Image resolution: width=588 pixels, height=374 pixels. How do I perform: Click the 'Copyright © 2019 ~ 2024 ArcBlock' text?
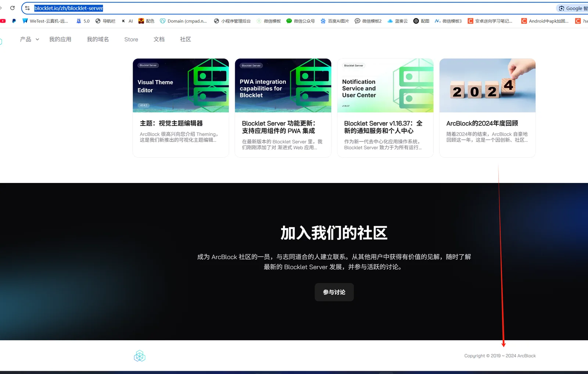click(500, 356)
